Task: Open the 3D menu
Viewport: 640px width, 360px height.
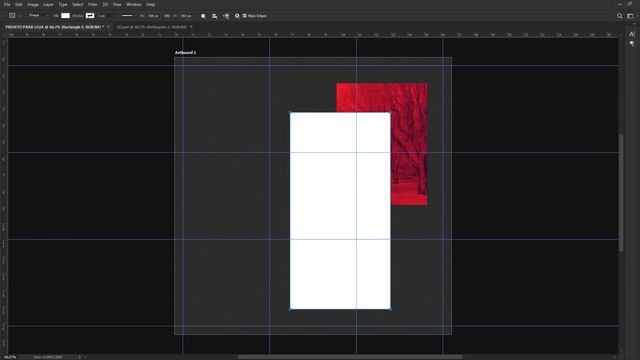Action: (x=105, y=4)
